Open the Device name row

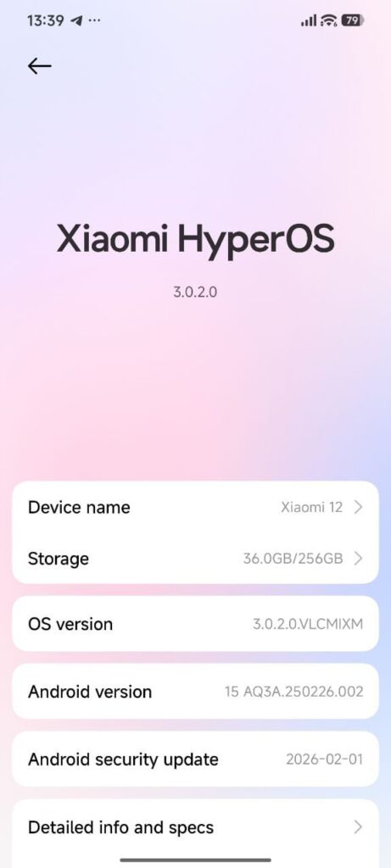tap(195, 507)
